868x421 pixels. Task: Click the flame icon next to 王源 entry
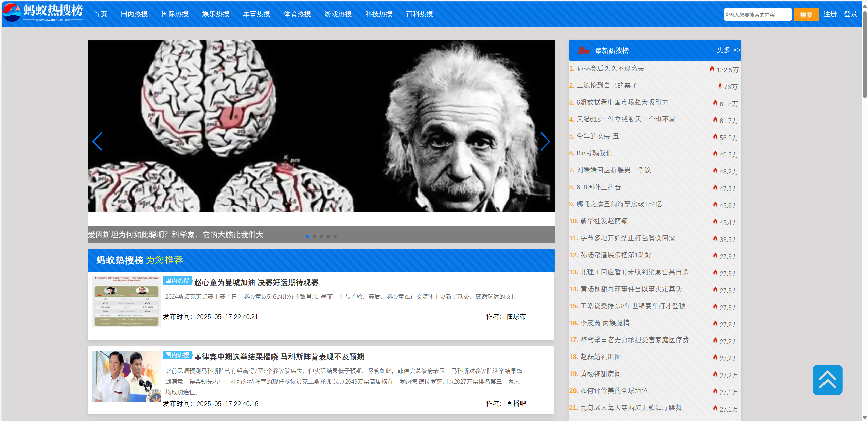coord(720,86)
